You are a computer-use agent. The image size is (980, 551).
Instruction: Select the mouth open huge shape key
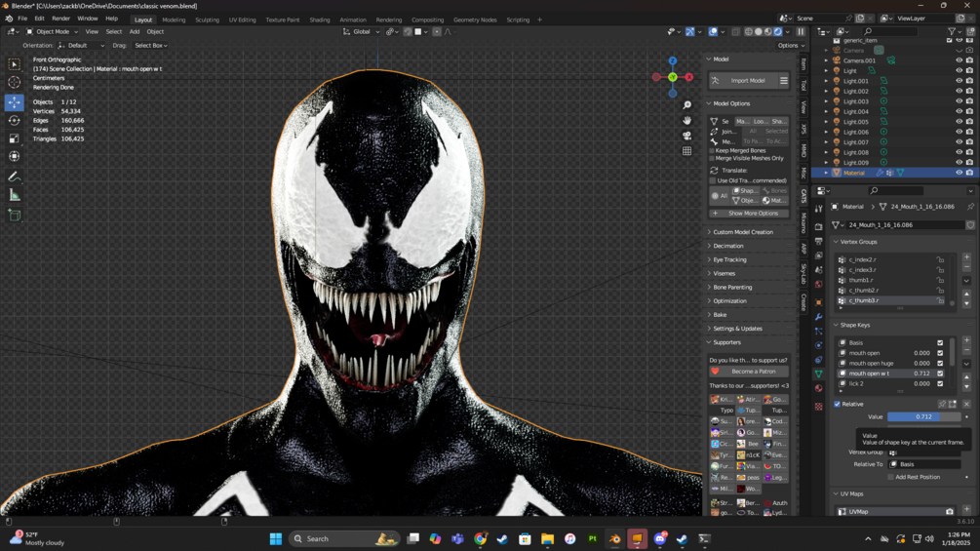tap(873, 364)
